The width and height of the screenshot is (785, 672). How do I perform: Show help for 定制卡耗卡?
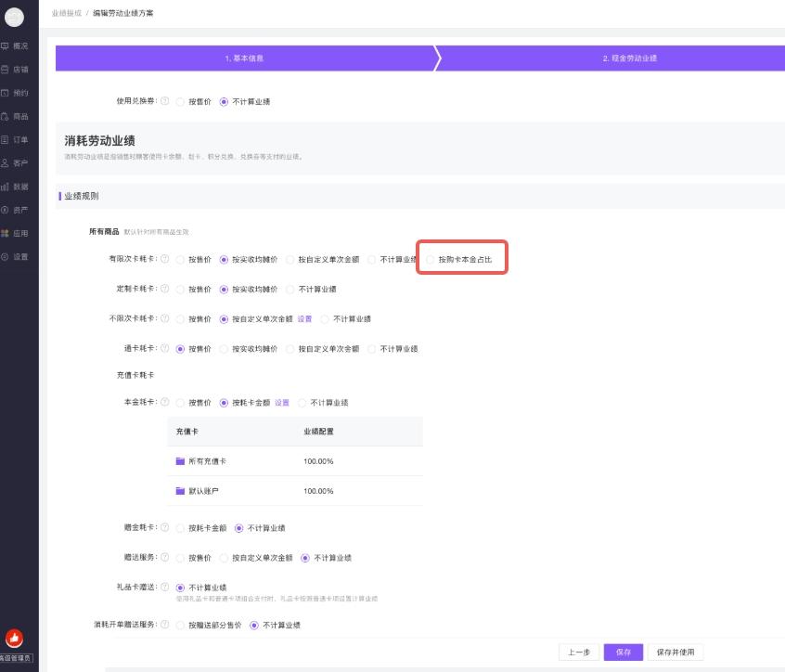[165, 289]
